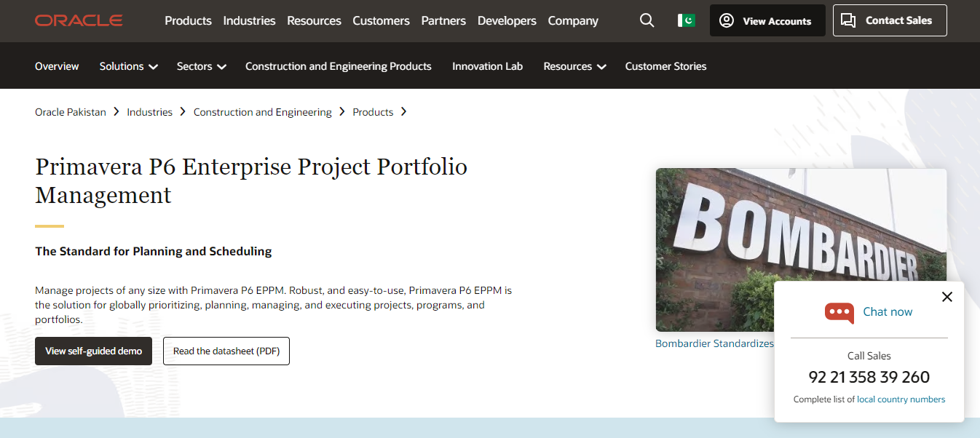Expand the Solutions dropdown
980x438 pixels.
128,66
